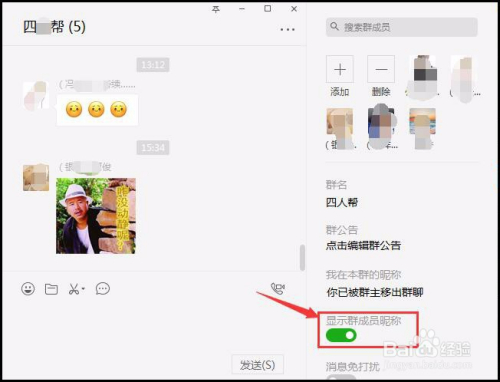Edit my nickname in this group

[x=375, y=292]
